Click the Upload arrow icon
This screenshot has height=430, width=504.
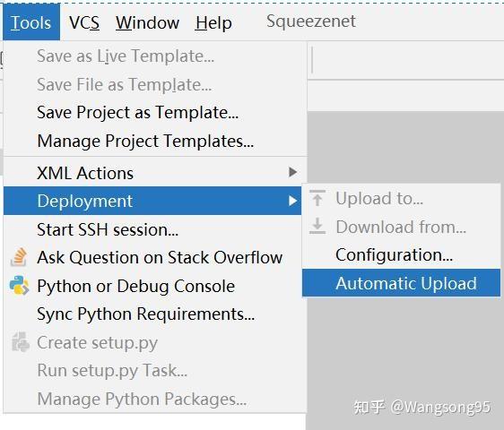(x=317, y=198)
